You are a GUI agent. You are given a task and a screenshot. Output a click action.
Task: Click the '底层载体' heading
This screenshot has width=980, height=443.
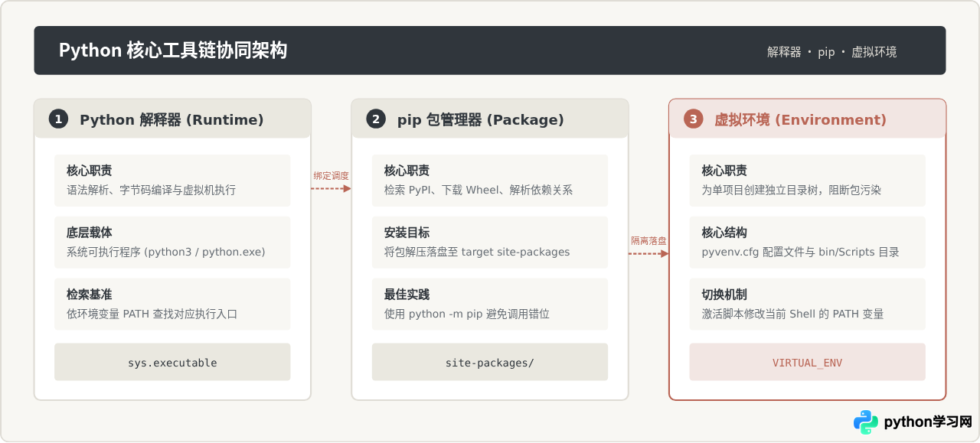[x=90, y=233]
